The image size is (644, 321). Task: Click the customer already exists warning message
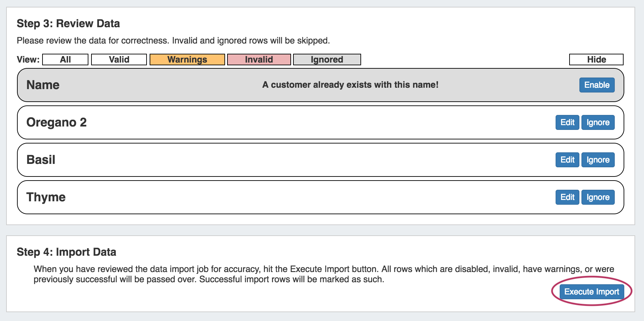click(350, 85)
